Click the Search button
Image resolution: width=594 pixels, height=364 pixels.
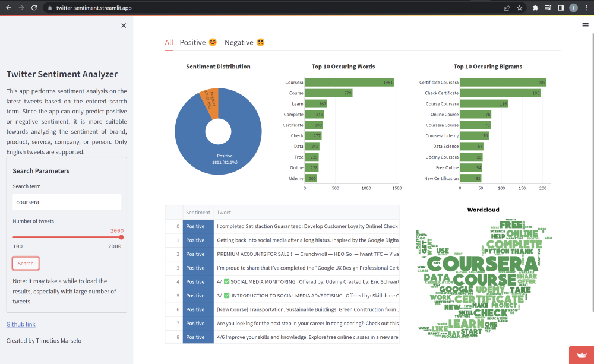(x=26, y=264)
